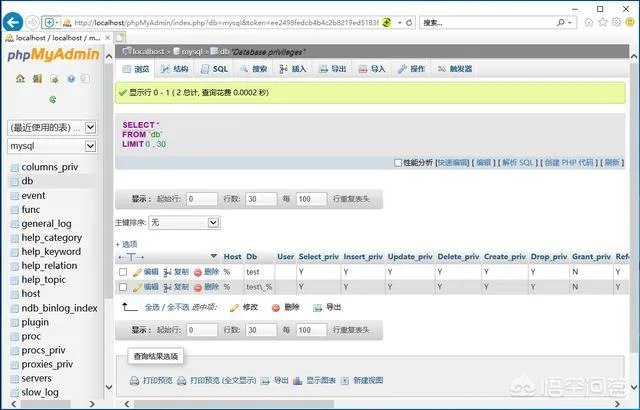640x410 pixels.
Task: Click pencil edit icon for test\_% row
Action: point(137,287)
